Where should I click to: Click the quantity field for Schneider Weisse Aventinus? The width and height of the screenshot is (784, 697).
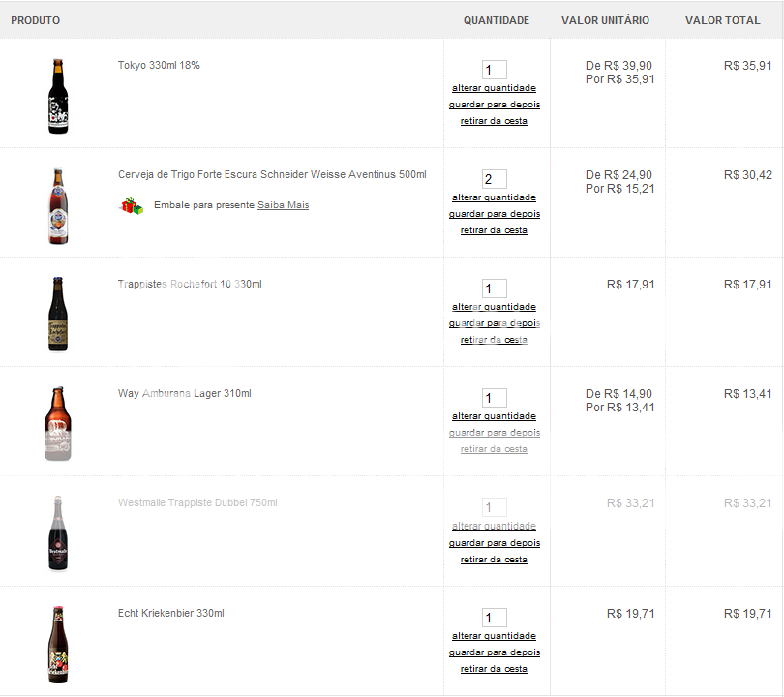(x=494, y=179)
